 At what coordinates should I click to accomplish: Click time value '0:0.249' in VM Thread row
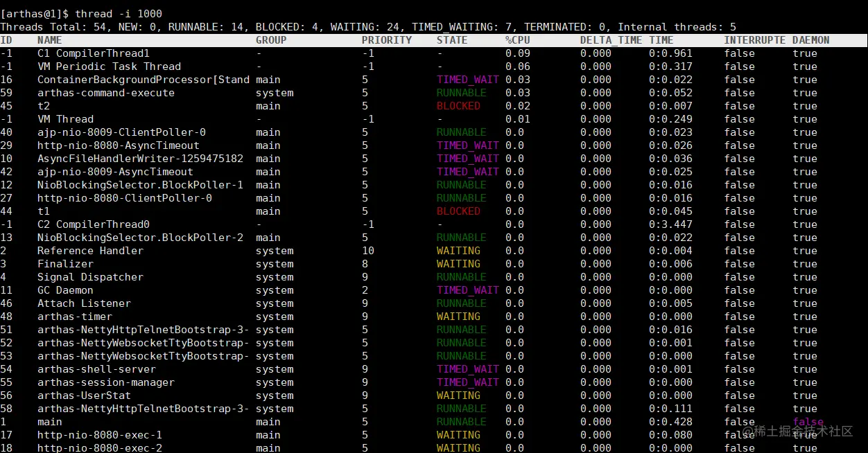(671, 118)
